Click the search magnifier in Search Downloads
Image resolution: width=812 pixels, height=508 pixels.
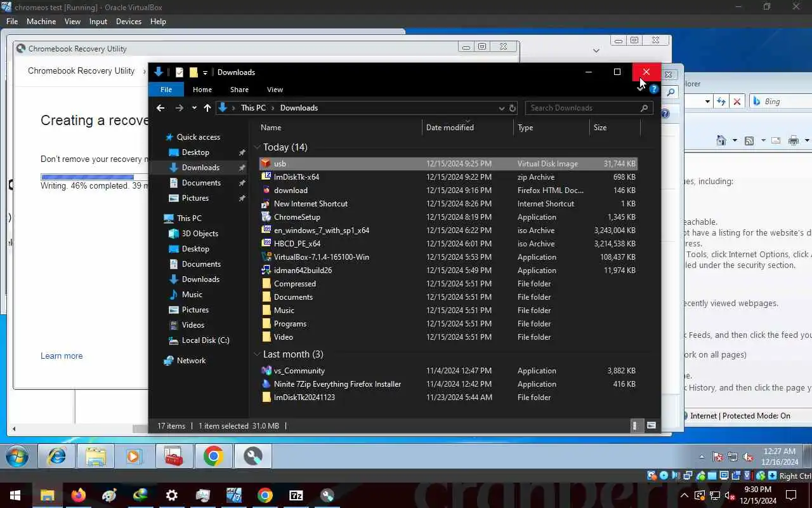645,108
